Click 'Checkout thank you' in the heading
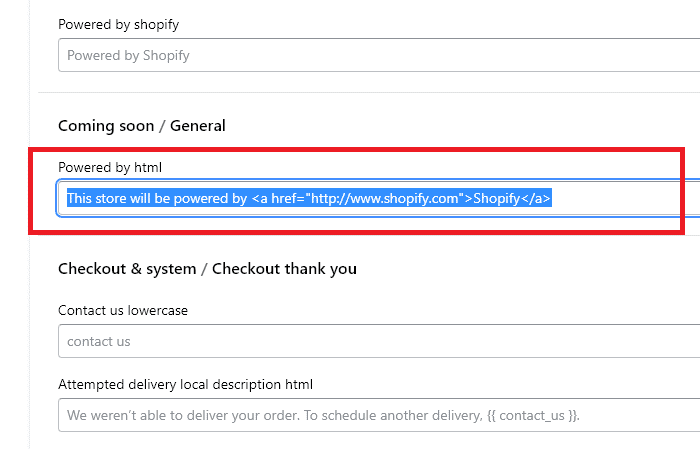The width and height of the screenshot is (700, 449). pos(284,269)
